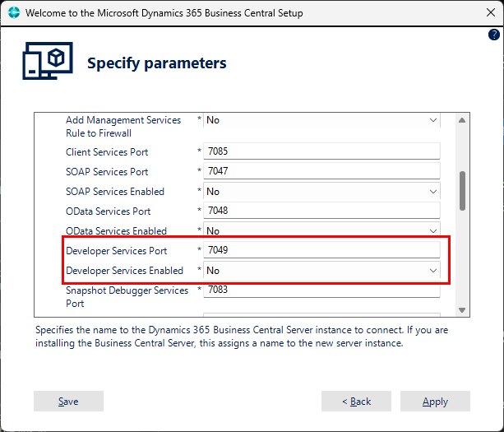Image resolution: width=504 pixels, height=432 pixels.
Task: Click the Developer Services Port field
Action: pos(321,250)
